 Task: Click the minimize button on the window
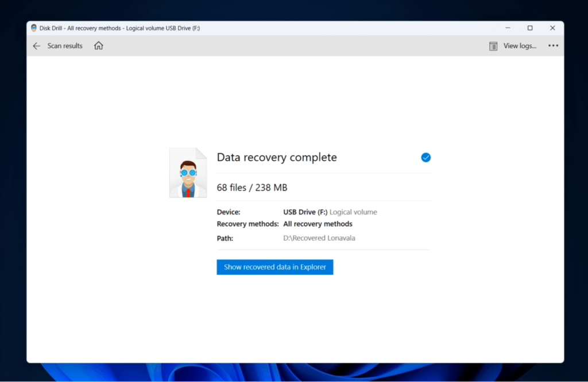[x=508, y=28]
